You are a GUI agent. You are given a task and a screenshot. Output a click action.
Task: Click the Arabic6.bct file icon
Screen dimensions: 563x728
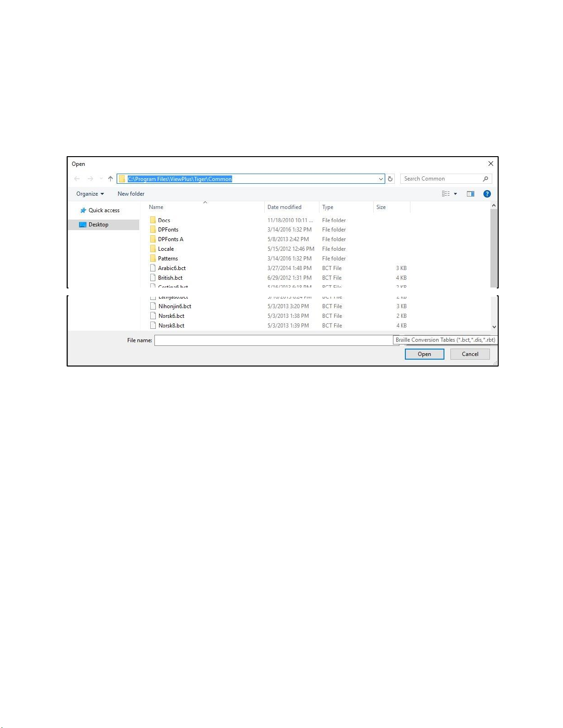point(153,268)
